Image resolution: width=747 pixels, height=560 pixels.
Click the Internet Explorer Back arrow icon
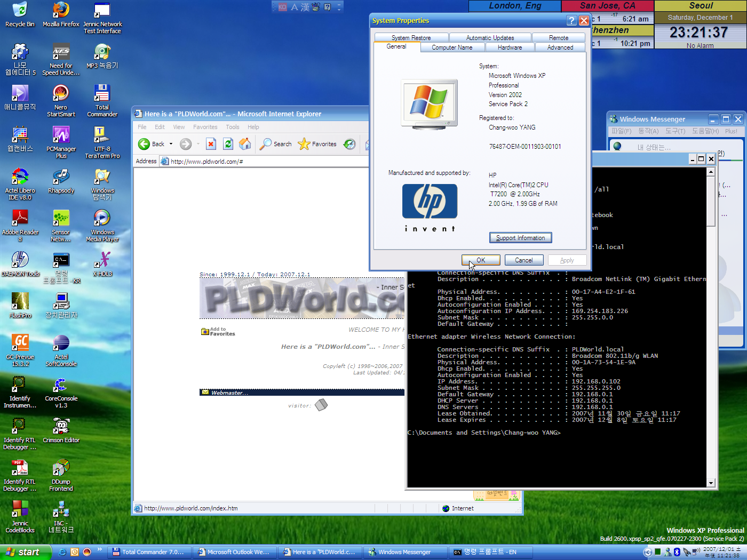[x=144, y=144]
